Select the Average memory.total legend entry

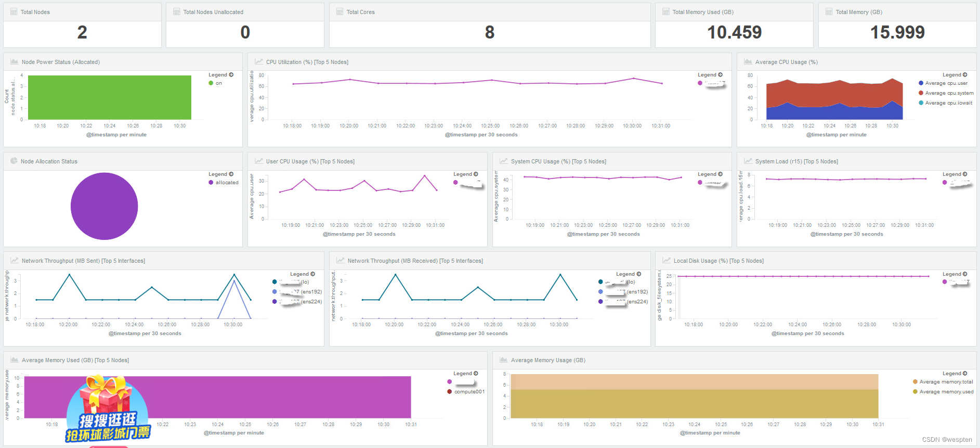943,382
